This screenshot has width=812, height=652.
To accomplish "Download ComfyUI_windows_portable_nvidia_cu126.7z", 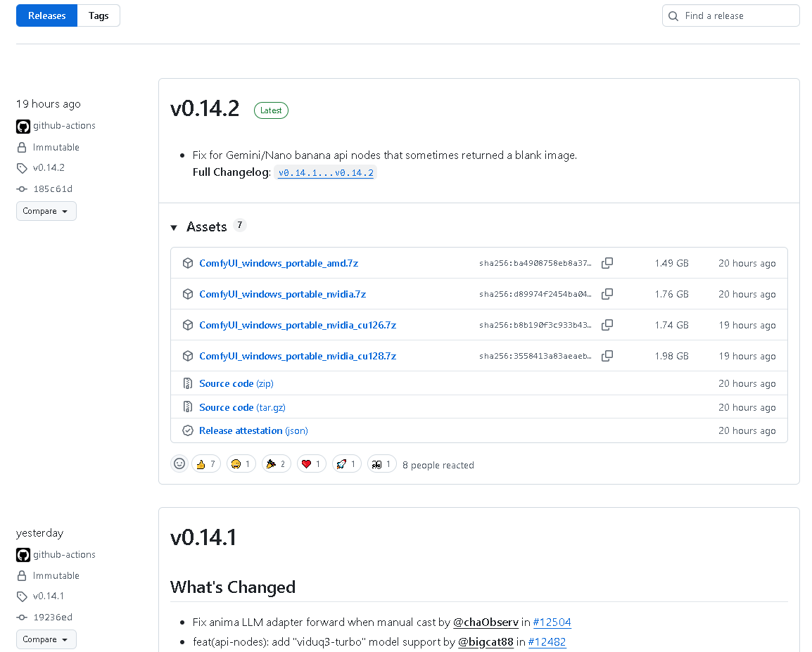I will (298, 325).
